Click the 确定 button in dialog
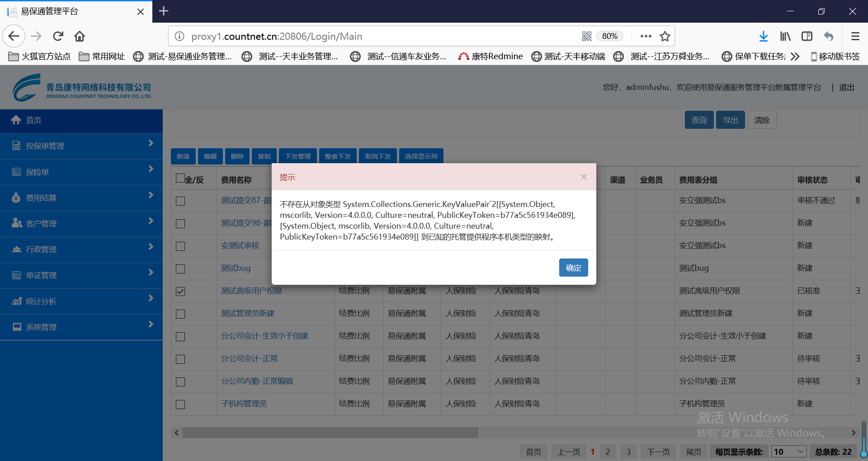 pyautogui.click(x=573, y=268)
